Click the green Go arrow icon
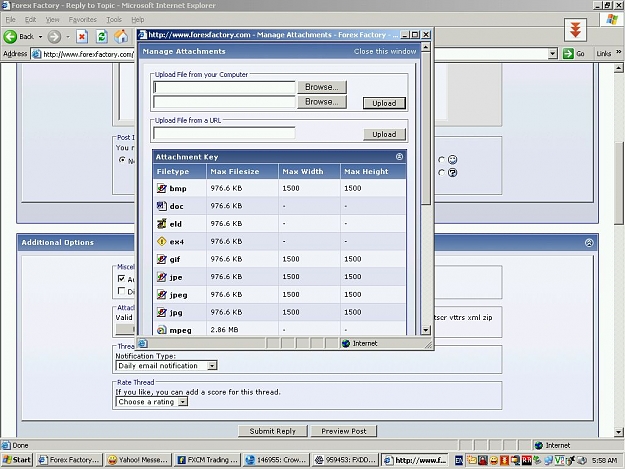Viewport: 625px width, 469px height. click(568, 54)
